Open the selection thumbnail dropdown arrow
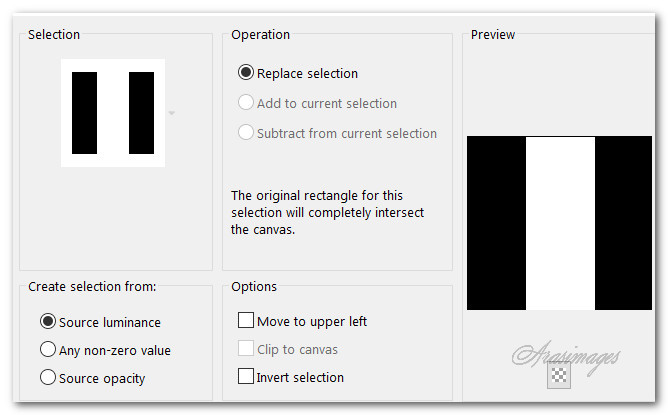 (172, 114)
